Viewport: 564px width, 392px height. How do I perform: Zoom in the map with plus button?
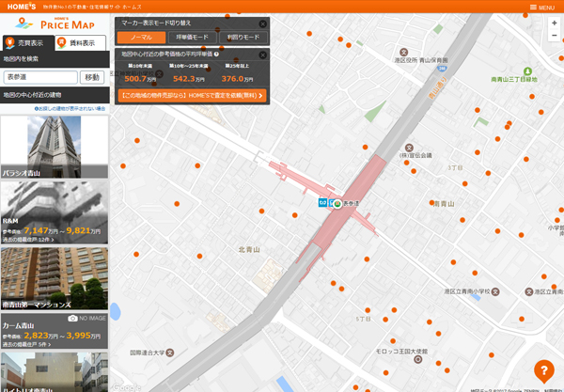pos(555,23)
